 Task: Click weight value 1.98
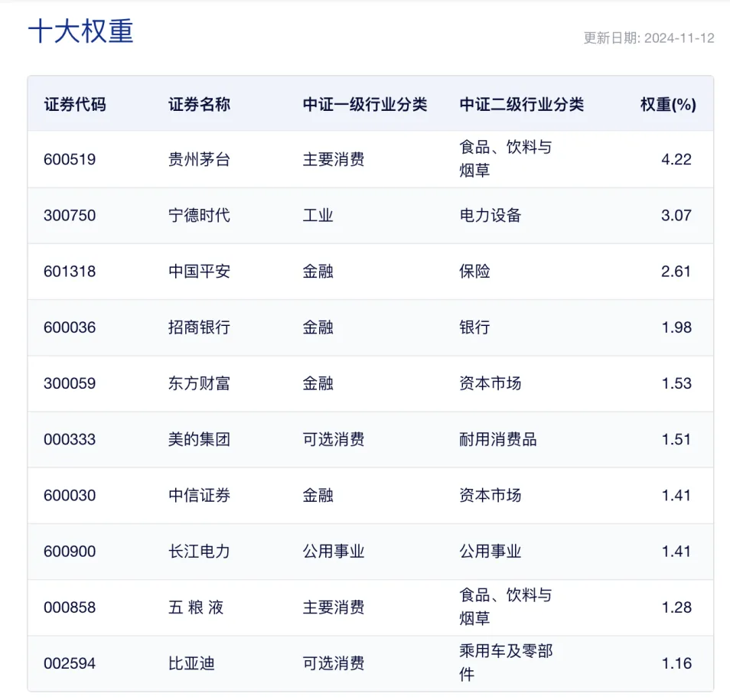point(677,327)
